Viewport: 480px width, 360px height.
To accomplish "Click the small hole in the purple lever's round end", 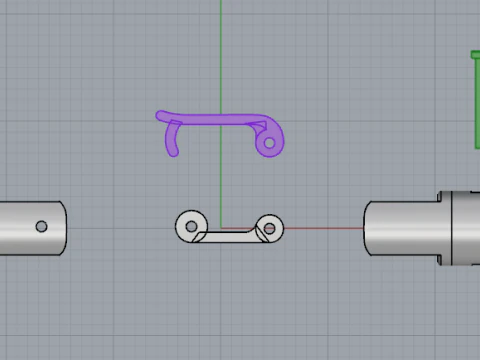I will [269, 143].
